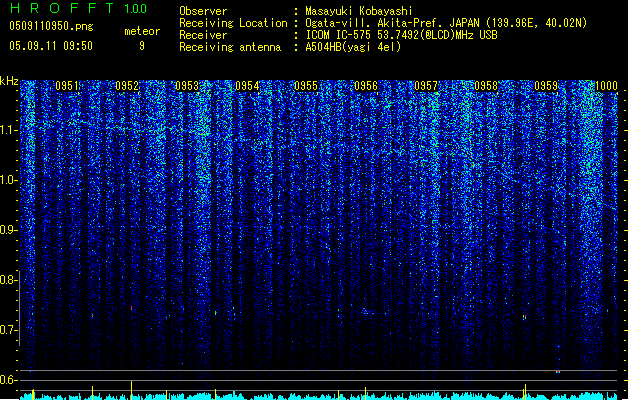The image size is (629, 400).
Task: Click the 1000 time marker label
Action: [x=606, y=86]
